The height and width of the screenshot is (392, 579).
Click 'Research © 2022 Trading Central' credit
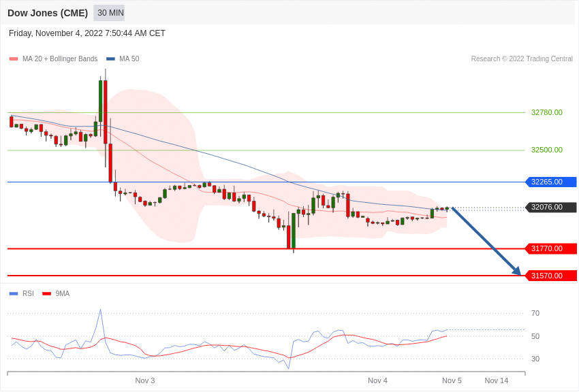[x=522, y=59]
